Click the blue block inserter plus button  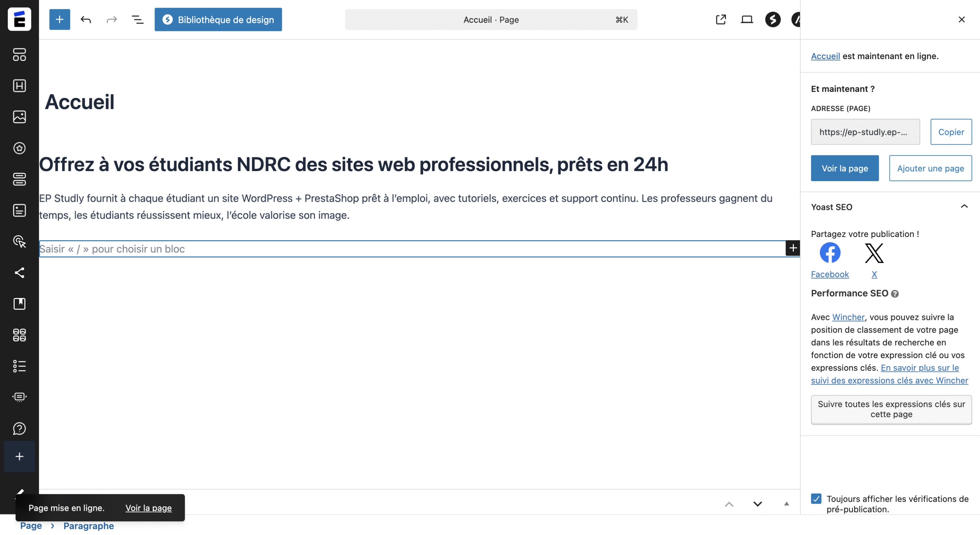[59, 19]
